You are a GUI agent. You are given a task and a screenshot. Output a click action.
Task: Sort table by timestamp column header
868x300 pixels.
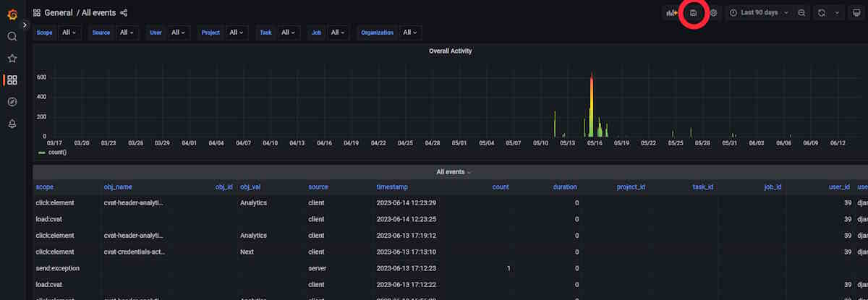(392, 187)
